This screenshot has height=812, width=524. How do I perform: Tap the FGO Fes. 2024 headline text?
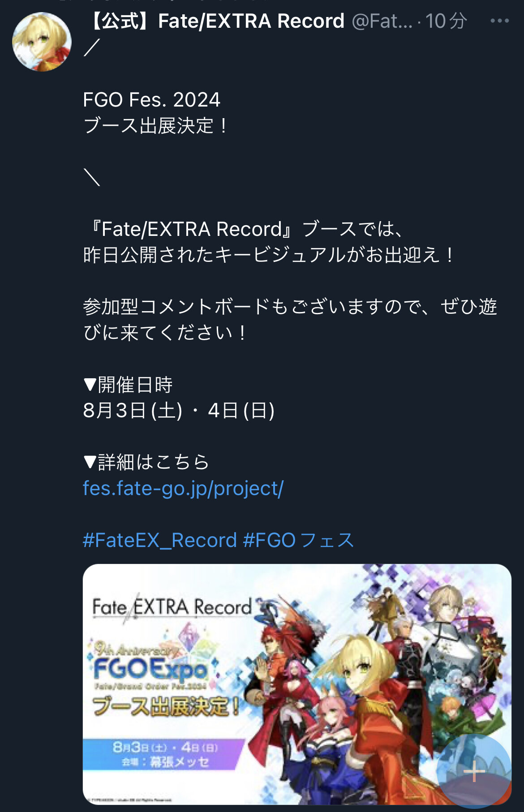(x=151, y=100)
